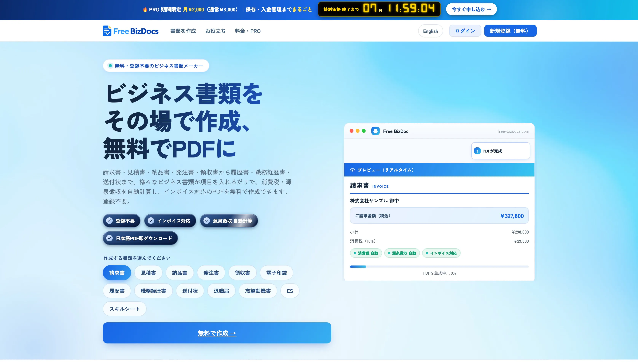Click the green インボイス対応 tag in preview
The image size is (638, 364).
(x=441, y=253)
